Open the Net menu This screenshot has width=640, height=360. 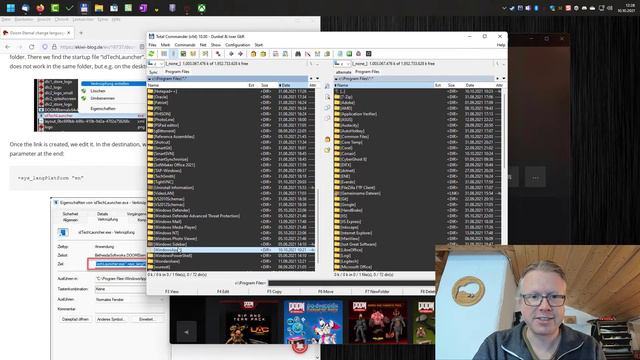coord(203,45)
